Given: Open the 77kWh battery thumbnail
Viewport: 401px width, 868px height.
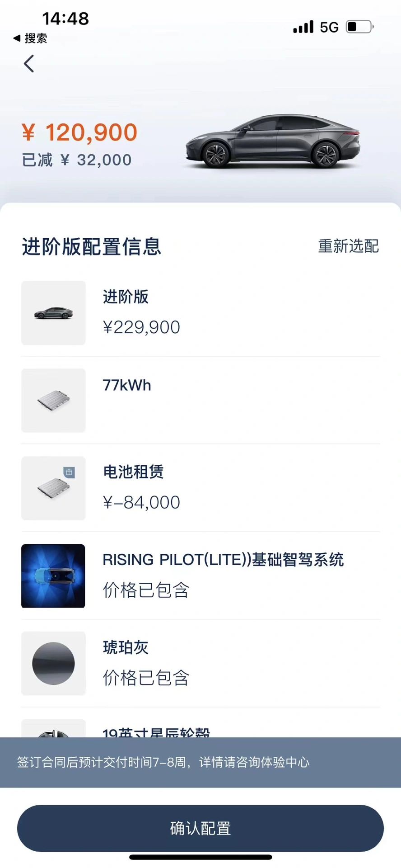Looking at the screenshot, I should tap(53, 401).
